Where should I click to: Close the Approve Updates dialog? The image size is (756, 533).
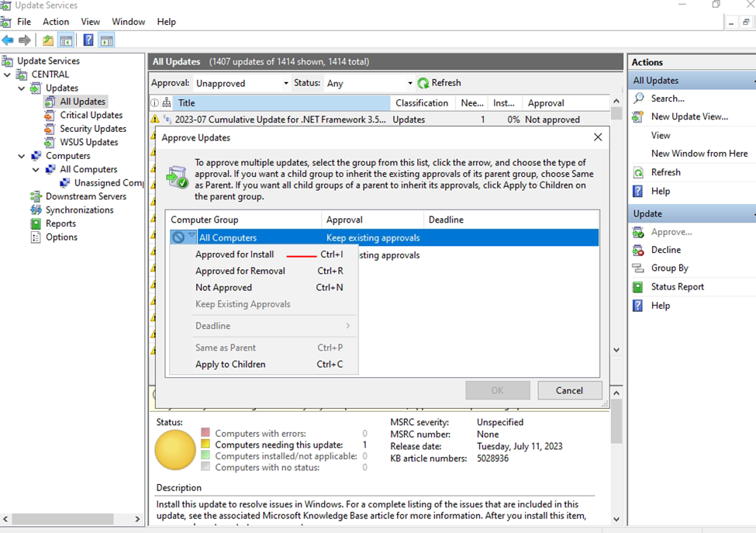coord(597,137)
